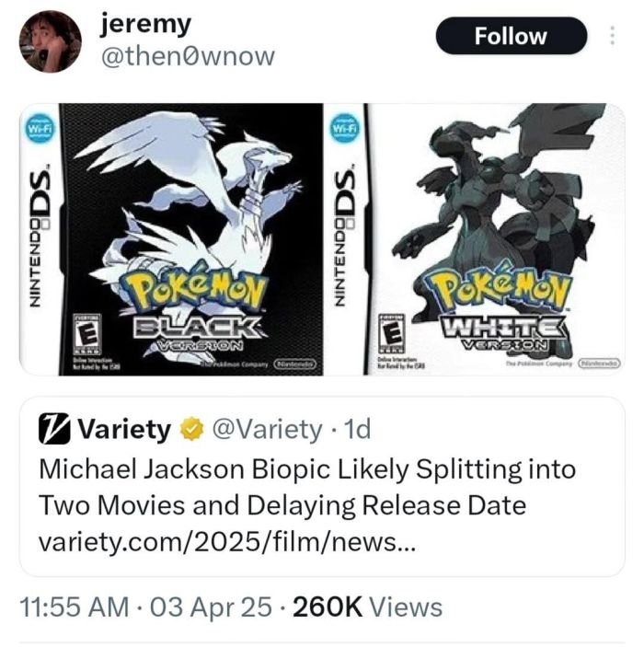Click the gold verified badge next to Variety
Screen dimensions: 644x647
point(191,428)
